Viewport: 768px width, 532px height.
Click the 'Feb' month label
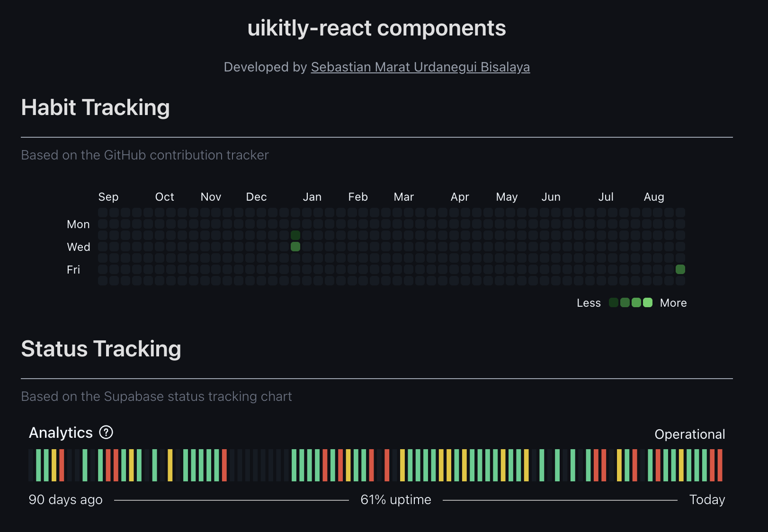click(358, 197)
